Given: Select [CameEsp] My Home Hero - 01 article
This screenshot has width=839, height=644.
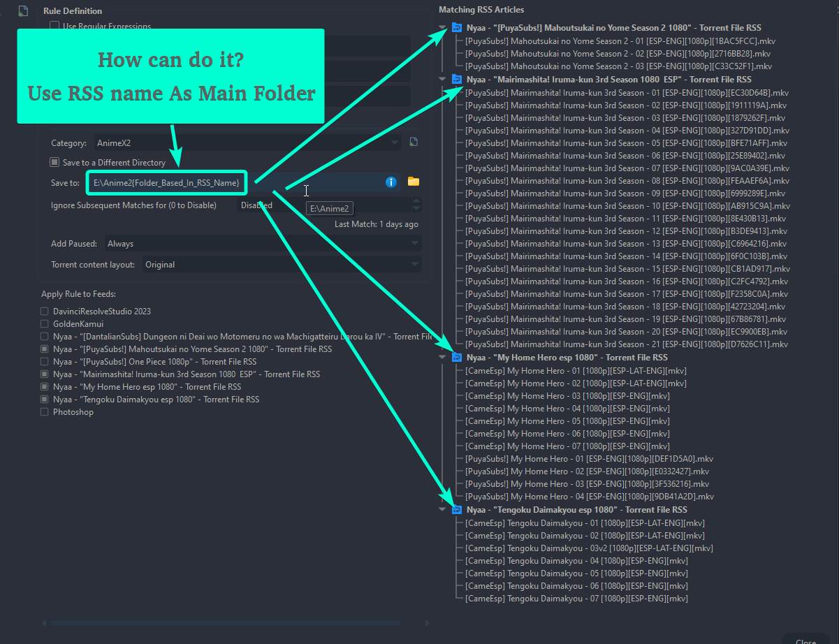Looking at the screenshot, I should (x=576, y=371).
